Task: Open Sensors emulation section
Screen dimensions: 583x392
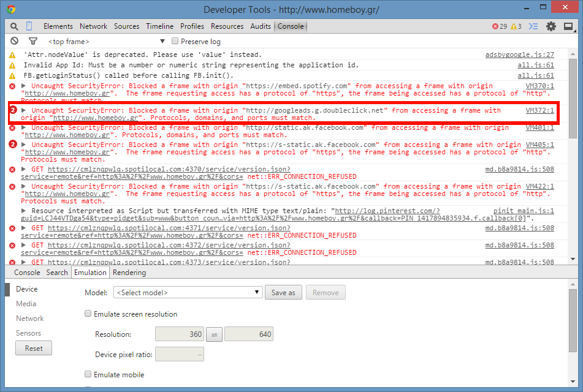Action: click(28, 333)
